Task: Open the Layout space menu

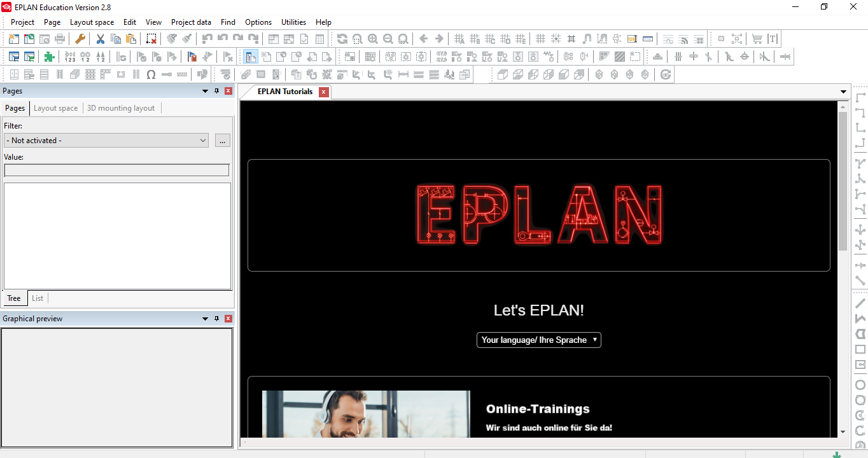Action: point(92,22)
